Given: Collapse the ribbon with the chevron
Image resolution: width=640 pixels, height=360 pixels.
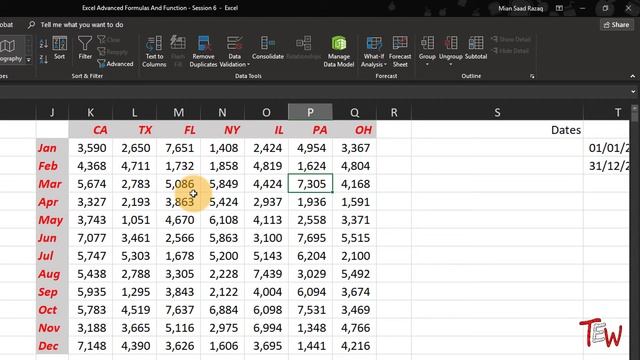Looking at the screenshot, I should pyautogui.click(x=632, y=76).
